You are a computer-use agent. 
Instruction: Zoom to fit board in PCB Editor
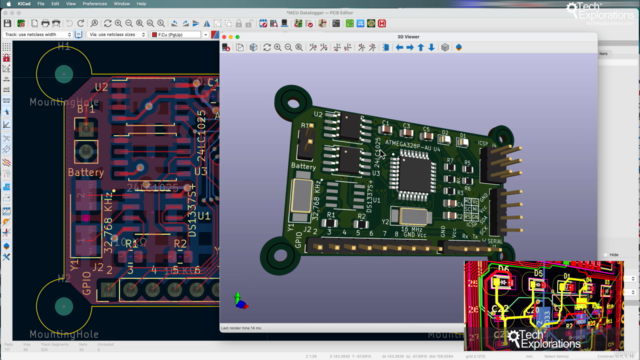point(140,24)
